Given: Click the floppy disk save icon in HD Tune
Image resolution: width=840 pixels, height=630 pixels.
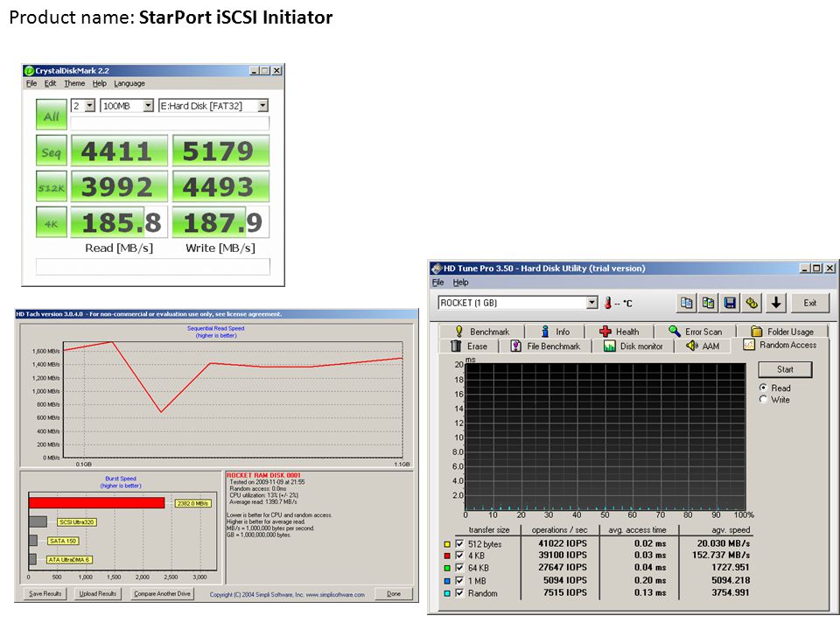Looking at the screenshot, I should click(x=730, y=304).
